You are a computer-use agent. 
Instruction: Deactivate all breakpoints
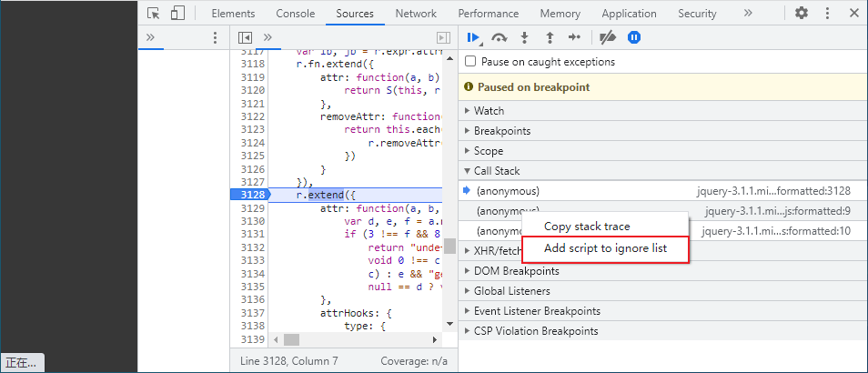[609, 37]
